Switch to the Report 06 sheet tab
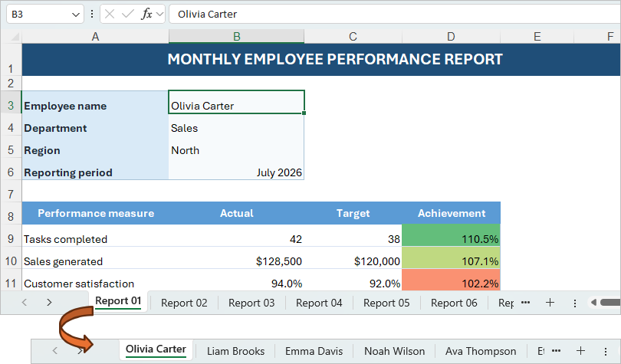The image size is (621, 364). point(454,303)
